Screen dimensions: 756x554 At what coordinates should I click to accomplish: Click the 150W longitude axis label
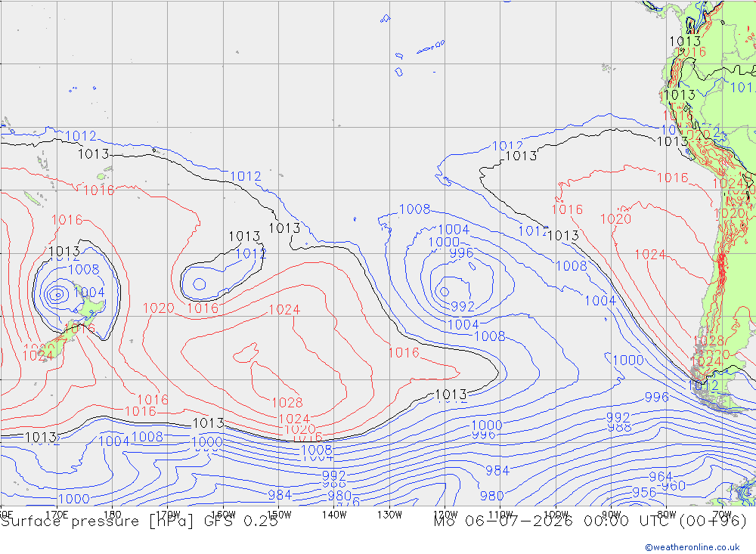click(x=279, y=515)
